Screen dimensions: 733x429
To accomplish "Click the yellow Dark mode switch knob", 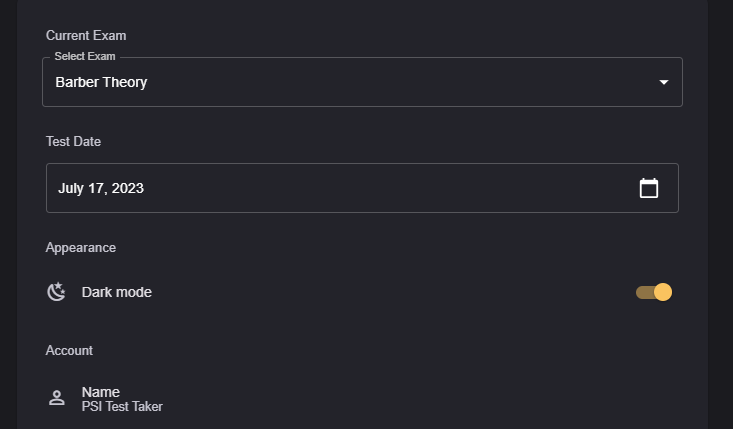I will (x=662, y=292).
